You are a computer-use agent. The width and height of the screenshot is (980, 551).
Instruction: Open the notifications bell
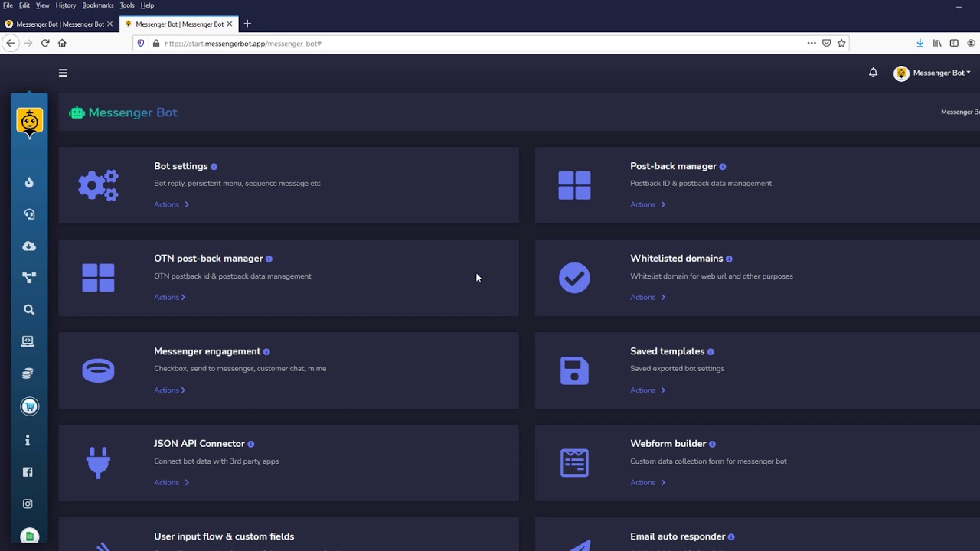pos(873,73)
